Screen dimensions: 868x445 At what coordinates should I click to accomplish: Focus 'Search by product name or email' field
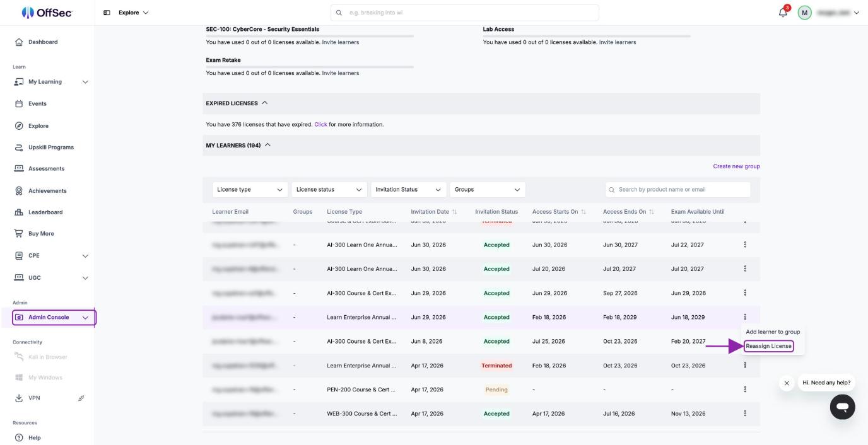(677, 189)
